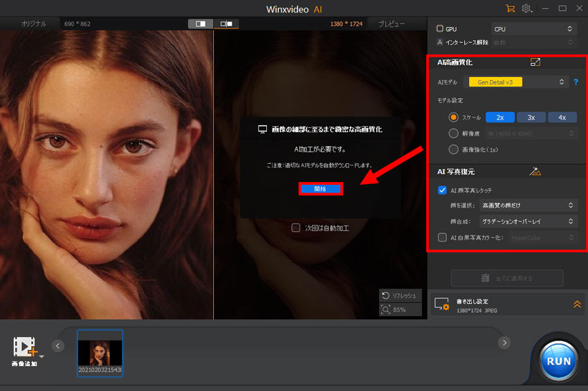This screenshot has height=391, width=588.
Task: Select the スケール radio button
Action: pos(454,117)
